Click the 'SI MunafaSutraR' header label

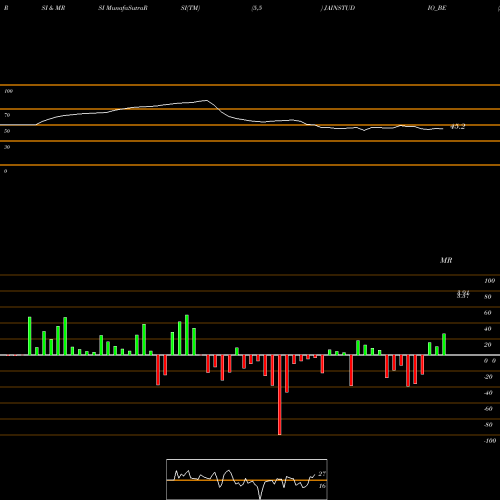[123, 8]
